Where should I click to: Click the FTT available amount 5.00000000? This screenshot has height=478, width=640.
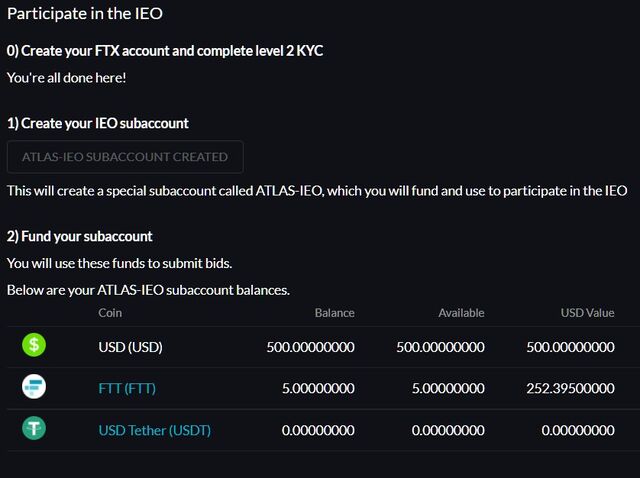coord(448,388)
